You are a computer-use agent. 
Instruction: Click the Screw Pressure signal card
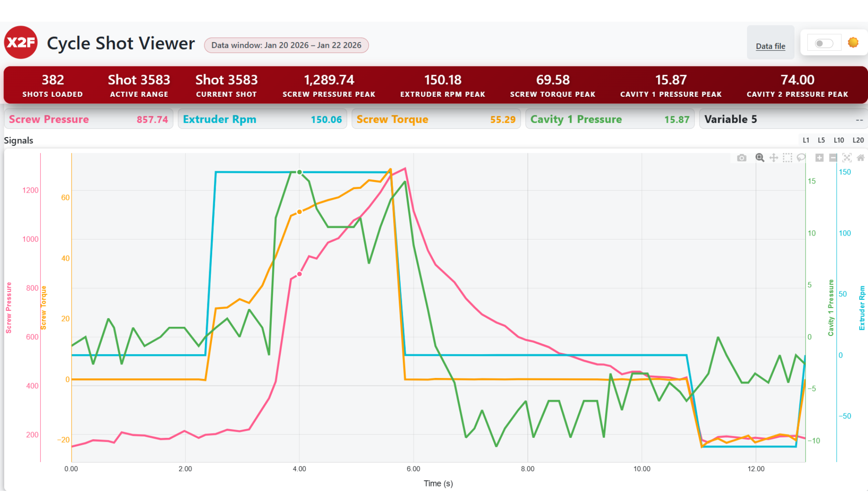click(89, 119)
